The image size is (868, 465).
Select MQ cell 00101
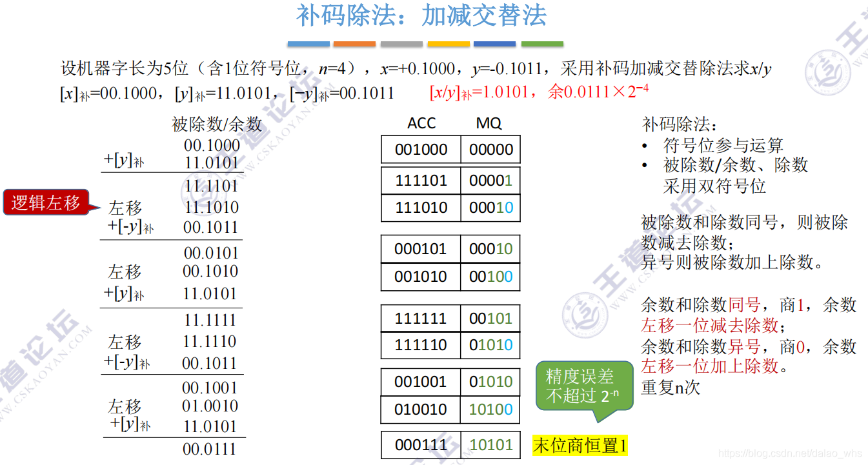[490, 318]
